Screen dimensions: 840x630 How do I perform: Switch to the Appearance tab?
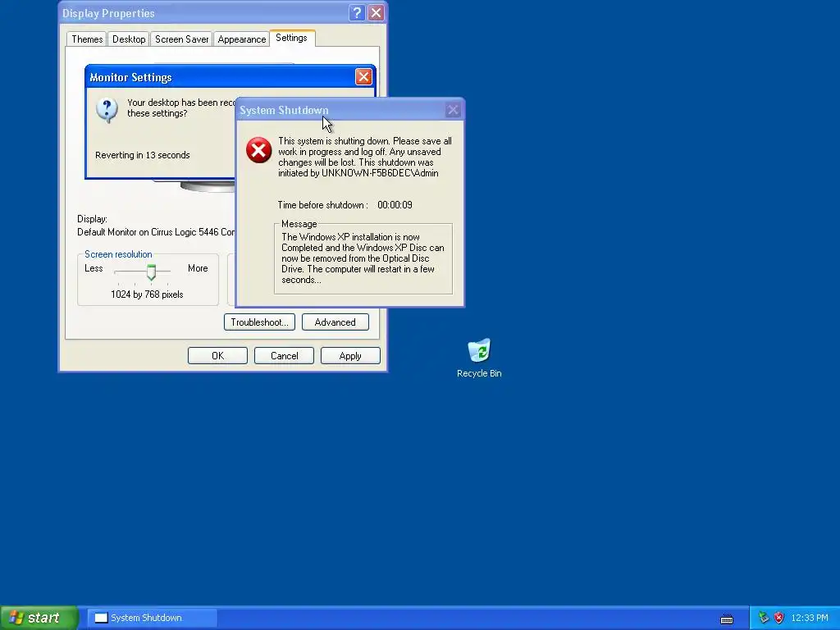[242, 39]
